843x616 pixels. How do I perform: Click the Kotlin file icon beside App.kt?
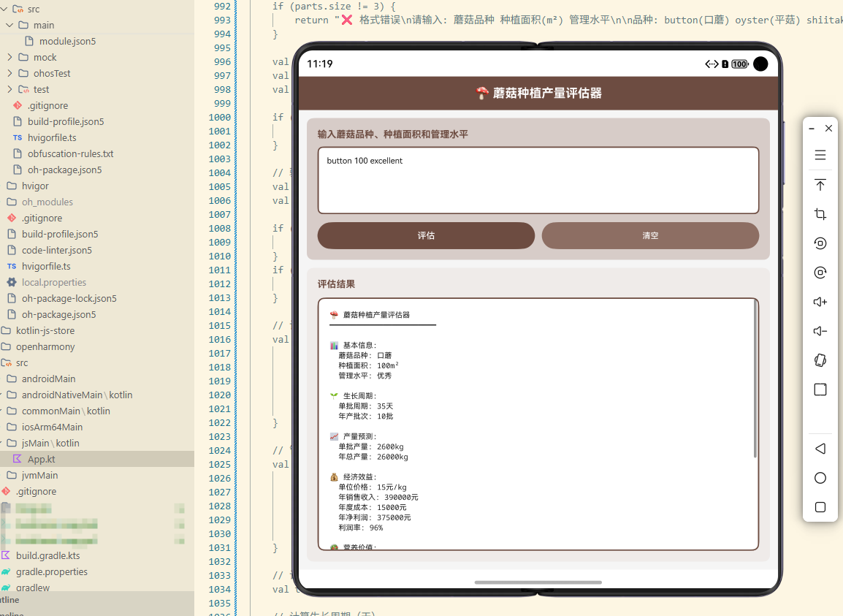[x=18, y=459]
